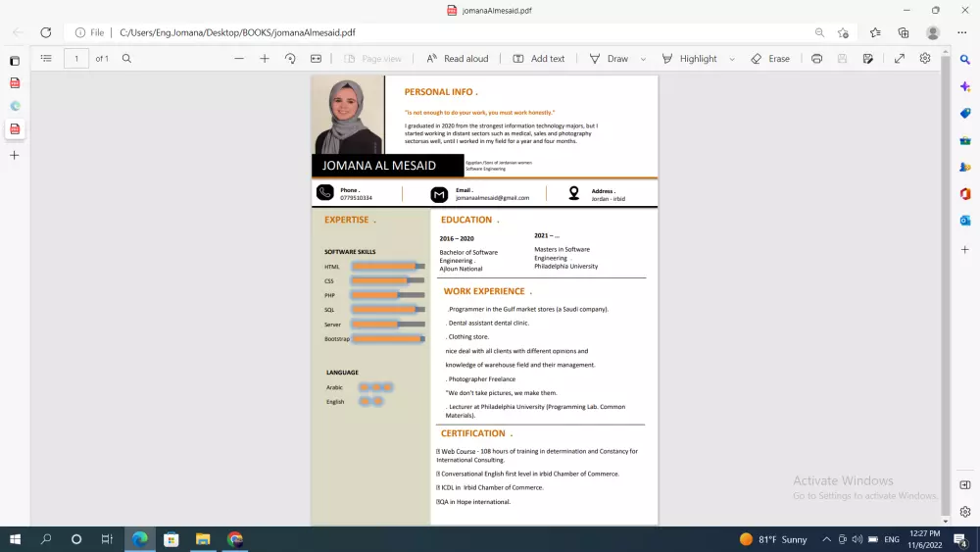
Task: Open the table of contents sidebar
Action: [x=46, y=58]
